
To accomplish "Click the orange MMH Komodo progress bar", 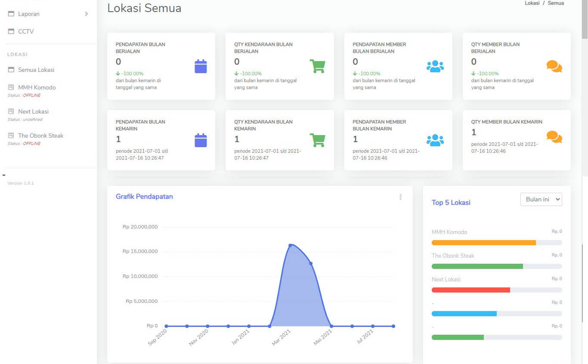I will pyautogui.click(x=483, y=243).
